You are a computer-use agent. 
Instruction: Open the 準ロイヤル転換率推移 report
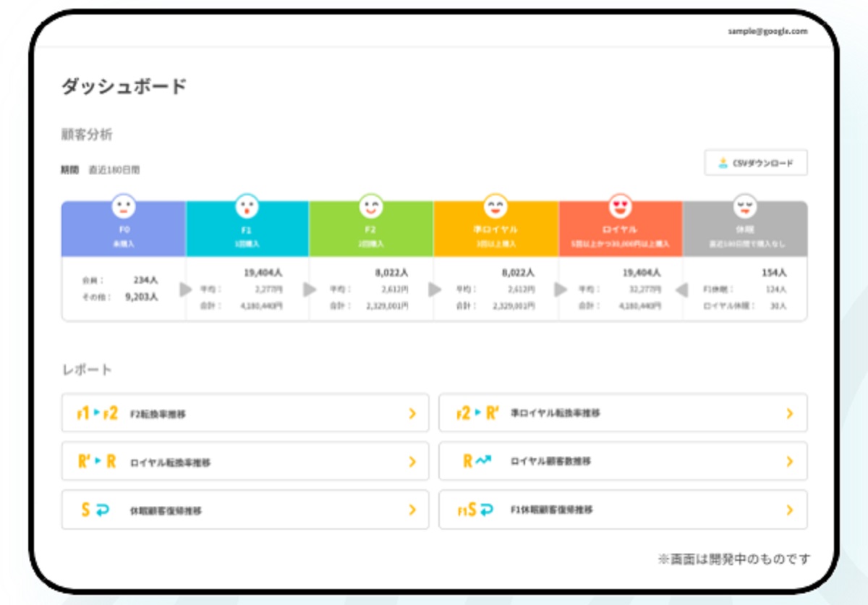pyautogui.click(x=623, y=412)
